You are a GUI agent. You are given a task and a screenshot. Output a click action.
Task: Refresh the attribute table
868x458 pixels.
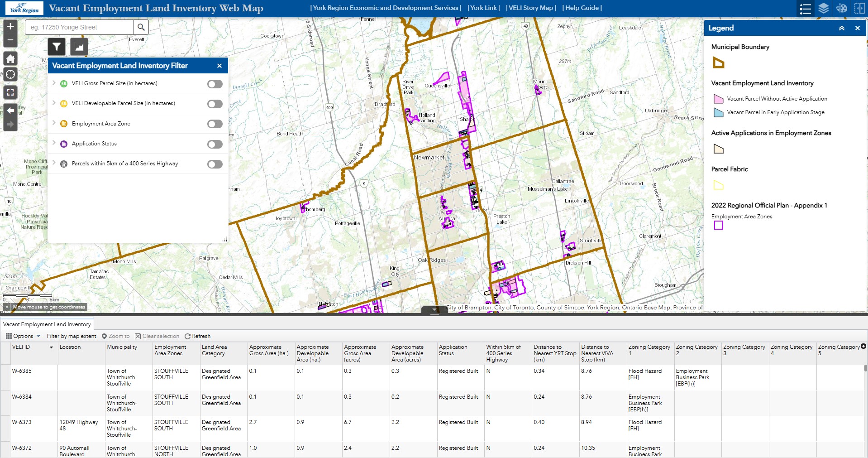pyautogui.click(x=197, y=336)
